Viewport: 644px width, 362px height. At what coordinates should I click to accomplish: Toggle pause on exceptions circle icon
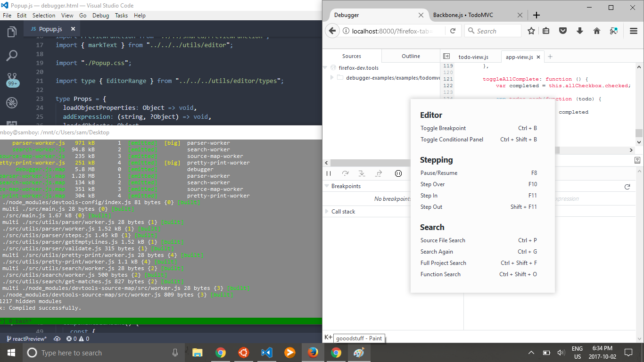click(398, 173)
